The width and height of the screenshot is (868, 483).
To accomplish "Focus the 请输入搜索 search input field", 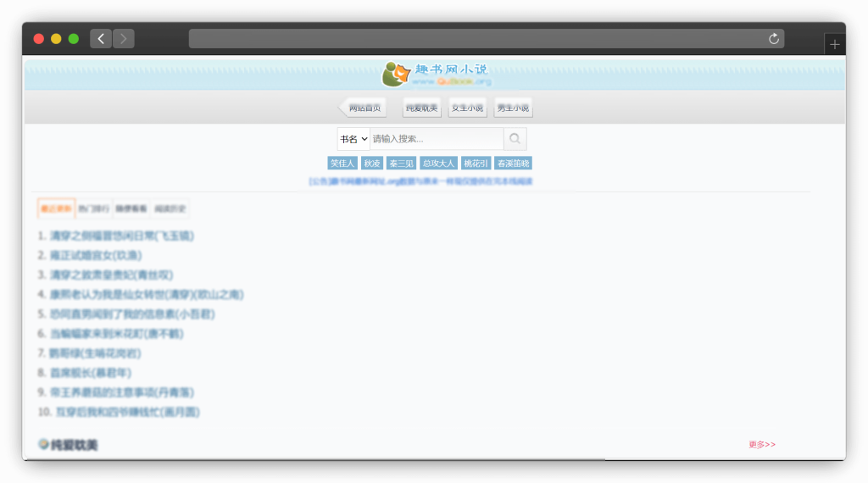I will tap(436, 139).
